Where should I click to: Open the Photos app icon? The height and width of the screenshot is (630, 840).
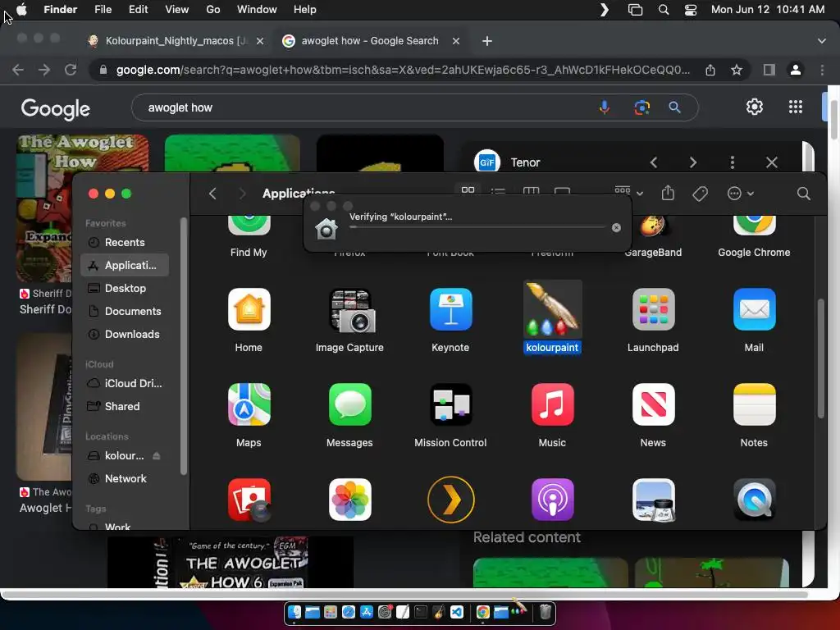(x=349, y=500)
